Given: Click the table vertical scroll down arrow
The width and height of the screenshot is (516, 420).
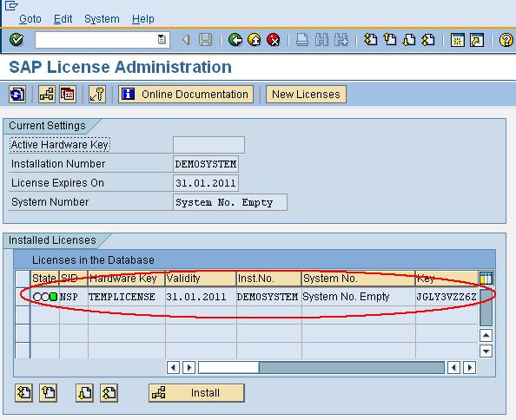Looking at the screenshot, I should pyautogui.click(x=486, y=351).
